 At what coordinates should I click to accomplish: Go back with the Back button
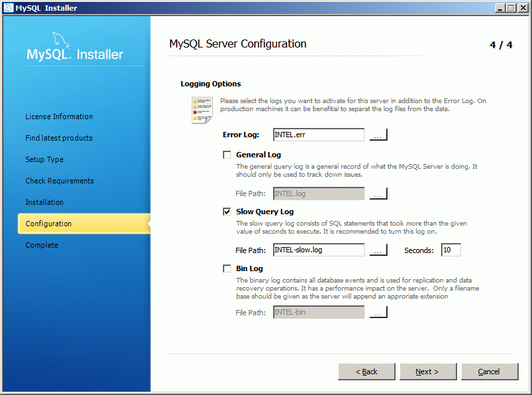(x=367, y=372)
